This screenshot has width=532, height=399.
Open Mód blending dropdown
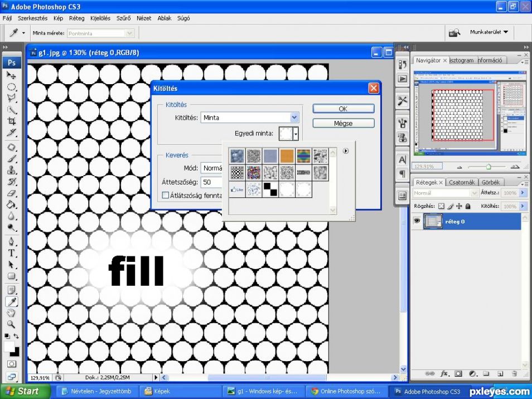[212, 168]
